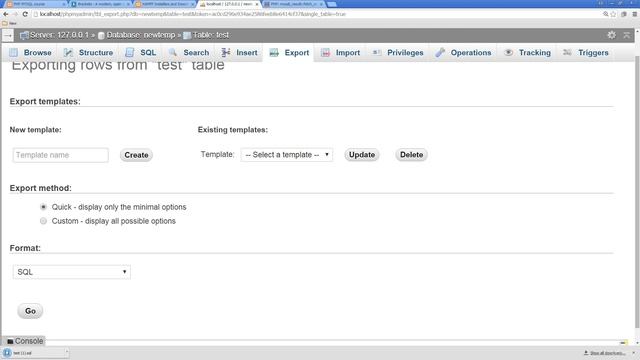
Task: Click the server icon in breadcrumb
Action: [x=24, y=36]
